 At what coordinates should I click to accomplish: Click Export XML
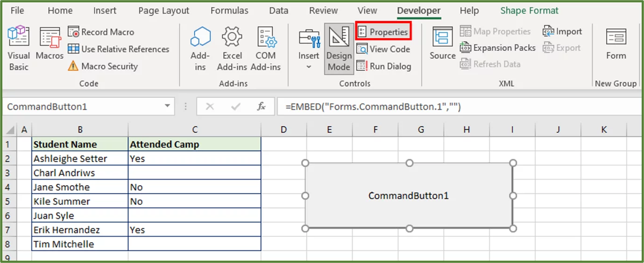(x=562, y=48)
